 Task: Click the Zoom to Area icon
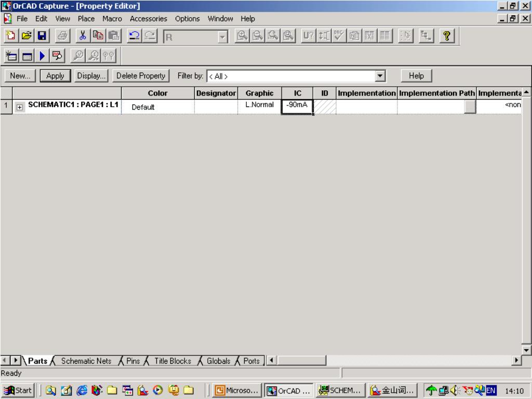tap(273, 36)
